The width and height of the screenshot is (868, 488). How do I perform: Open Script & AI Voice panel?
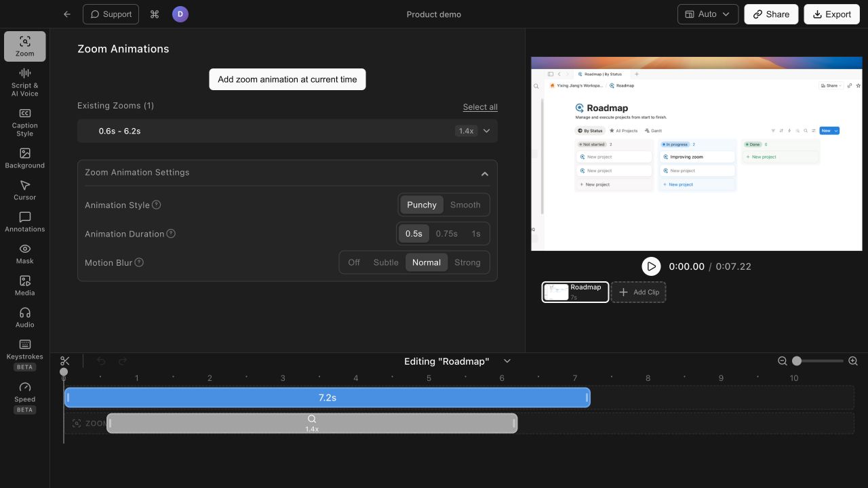point(24,82)
